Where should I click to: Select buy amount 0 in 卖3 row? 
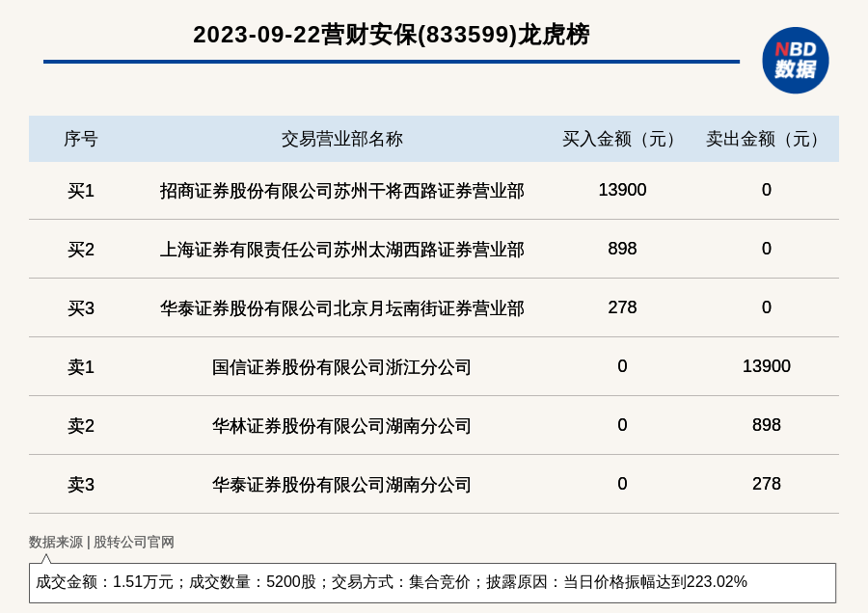pyautogui.click(x=622, y=484)
